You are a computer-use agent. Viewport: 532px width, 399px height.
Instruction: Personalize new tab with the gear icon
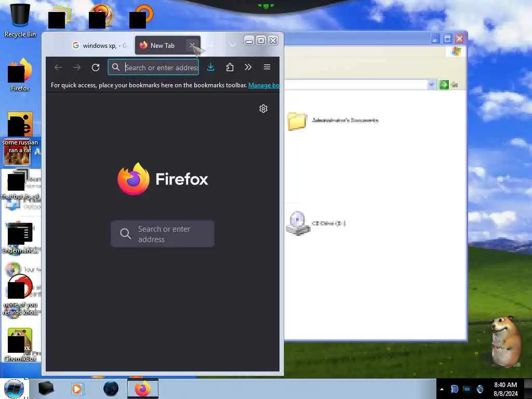263,109
